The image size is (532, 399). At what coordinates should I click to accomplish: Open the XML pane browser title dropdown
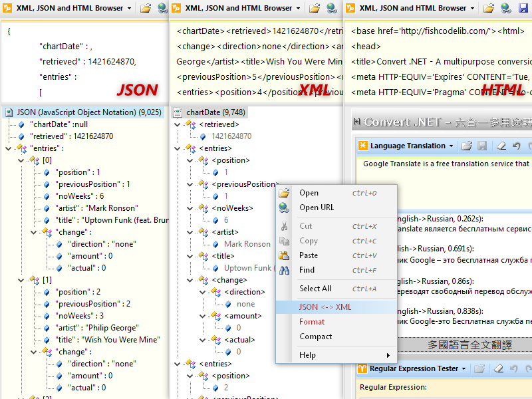[x=298, y=8]
